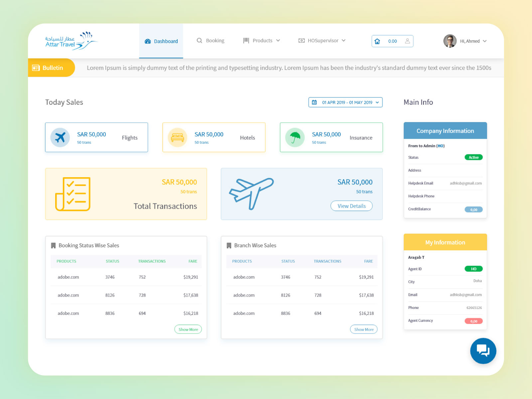Viewport: 532px width, 399px height.
Task: Open the HOSupervisor dropdown
Action: click(344, 40)
